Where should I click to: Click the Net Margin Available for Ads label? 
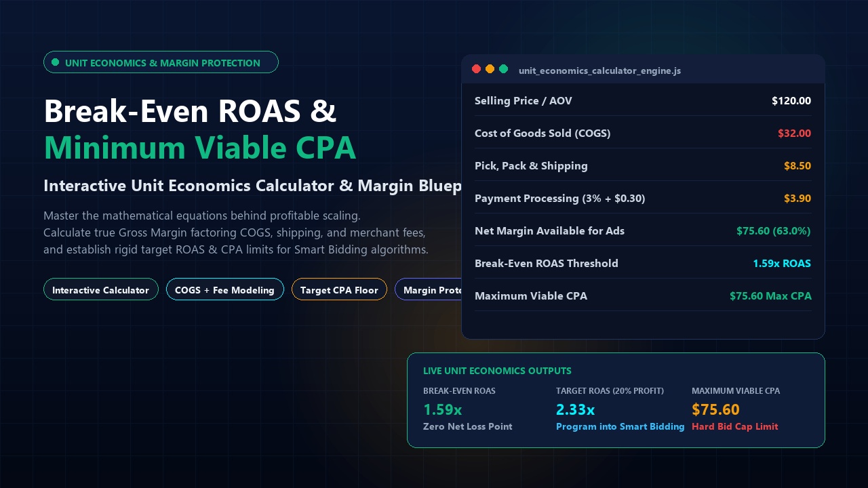(549, 231)
